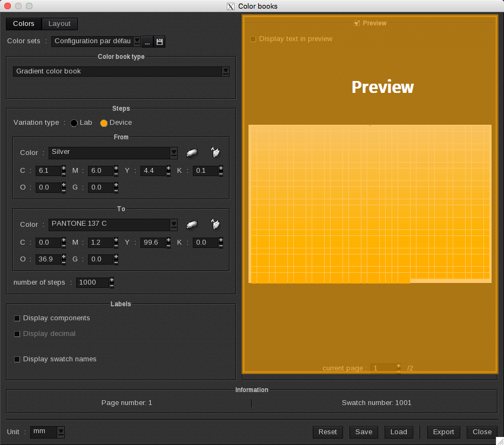
Task: Open the Color book type dropdown
Action: [225, 71]
